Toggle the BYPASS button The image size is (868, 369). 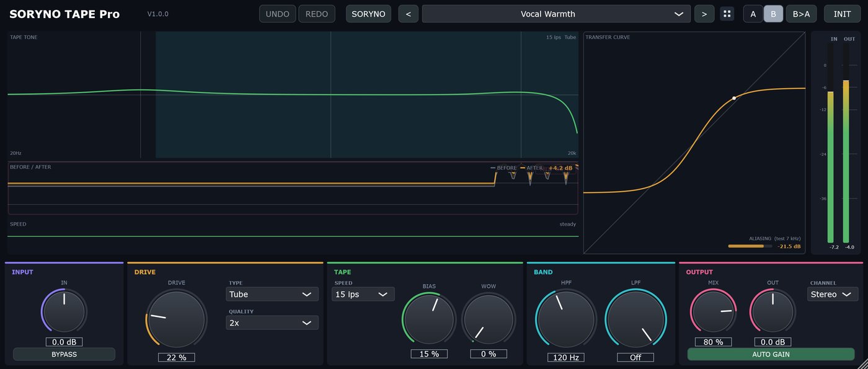(x=64, y=354)
